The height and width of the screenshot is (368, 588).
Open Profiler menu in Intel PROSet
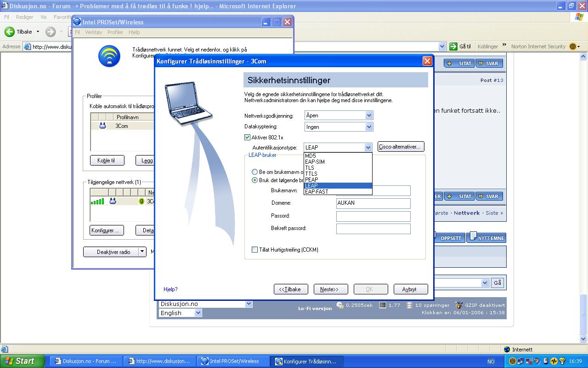click(x=115, y=32)
